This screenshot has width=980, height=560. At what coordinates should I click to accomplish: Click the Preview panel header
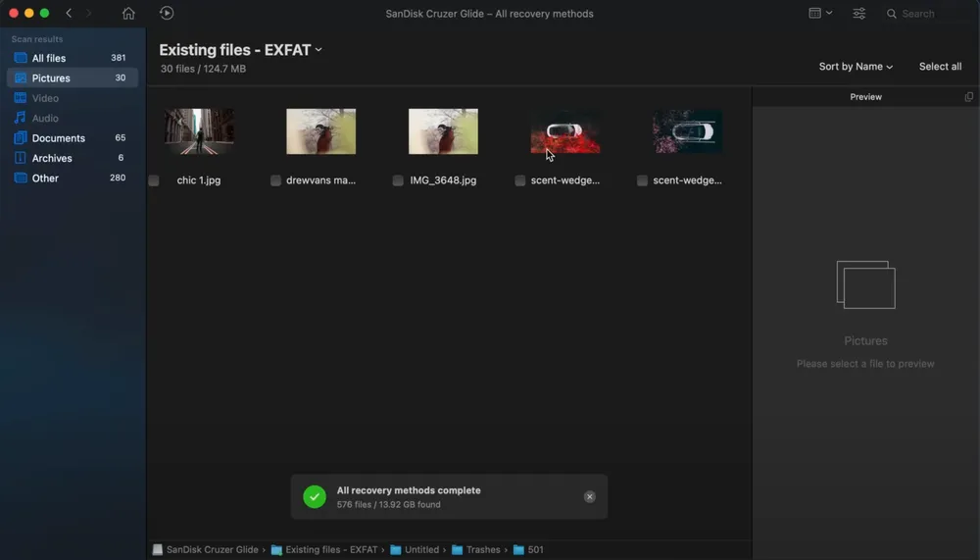pos(865,97)
